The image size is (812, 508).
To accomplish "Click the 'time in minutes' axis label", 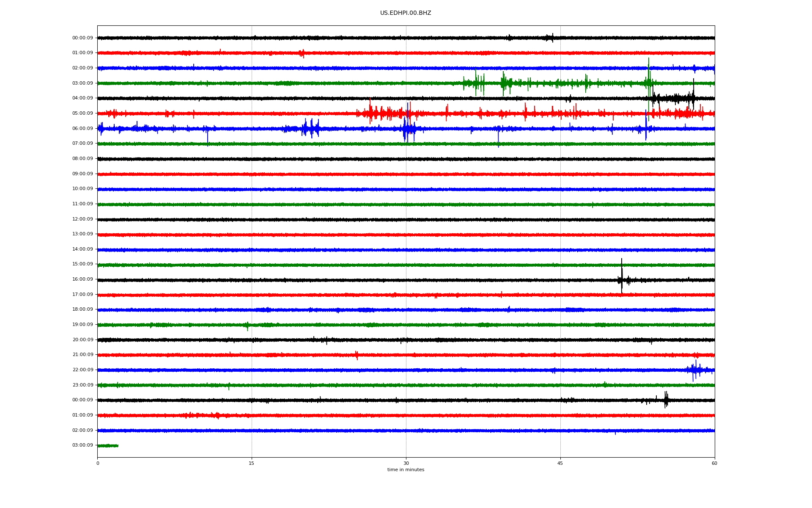I will 405,470.
